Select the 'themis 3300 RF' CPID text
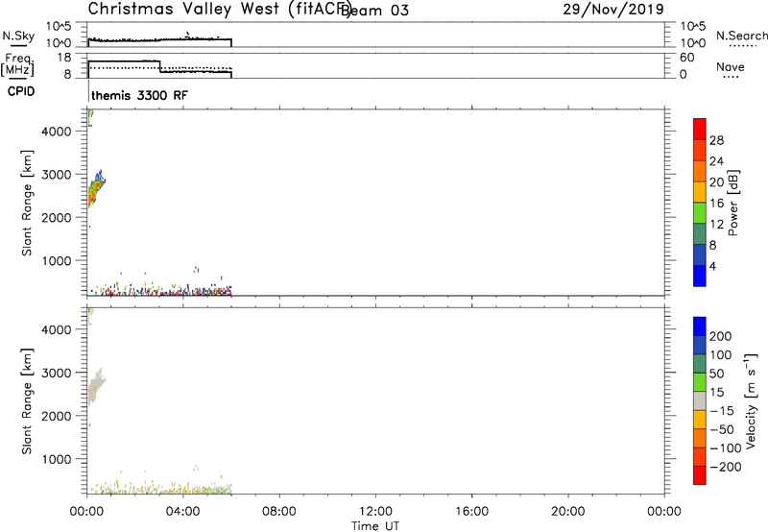 [x=139, y=95]
